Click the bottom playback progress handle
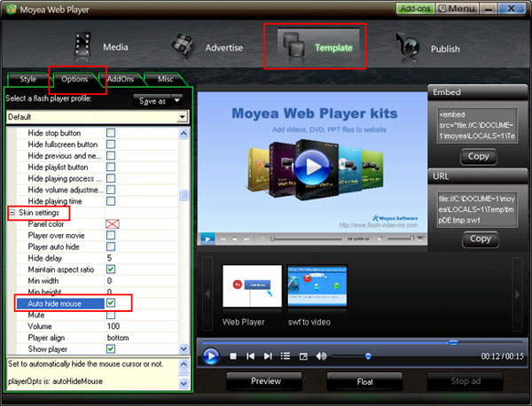532x406 pixels. [x=453, y=342]
